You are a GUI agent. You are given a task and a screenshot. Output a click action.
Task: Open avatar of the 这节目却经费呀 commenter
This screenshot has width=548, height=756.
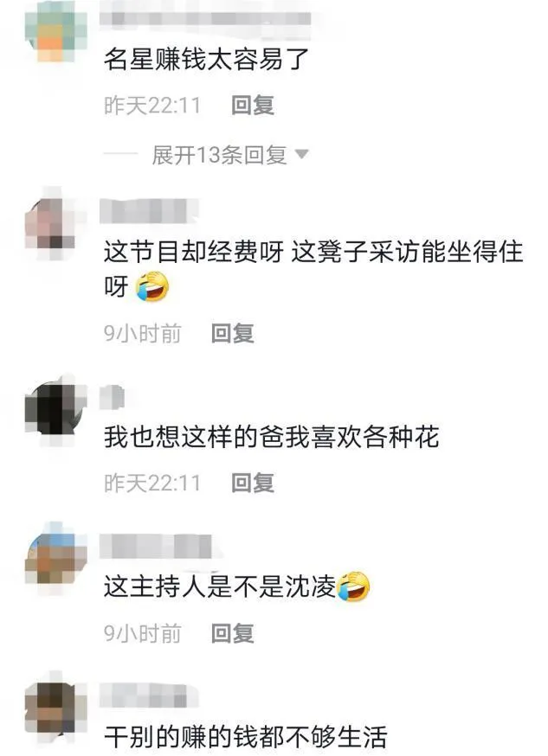[x=55, y=224]
